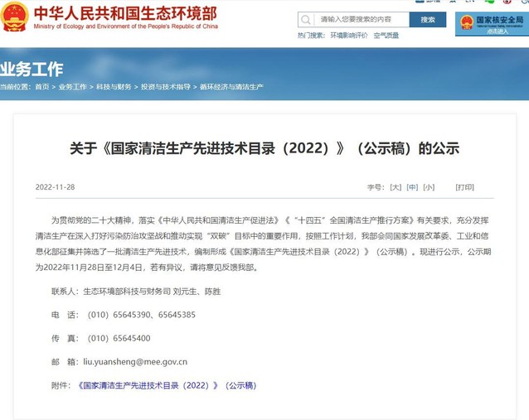
Task: Go to 首页 in breadcrumb
Action: (x=42, y=87)
